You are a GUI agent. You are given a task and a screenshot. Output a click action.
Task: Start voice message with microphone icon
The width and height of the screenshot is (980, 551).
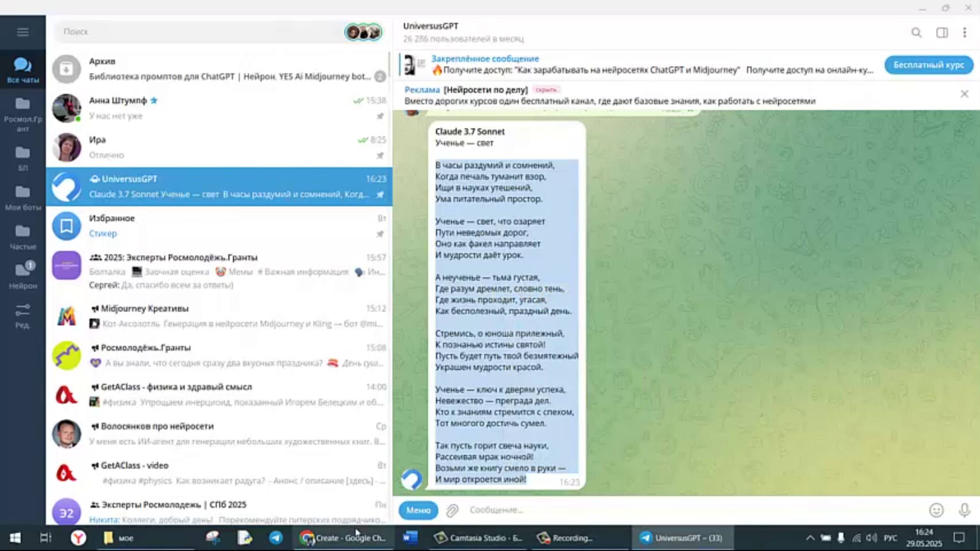point(964,510)
